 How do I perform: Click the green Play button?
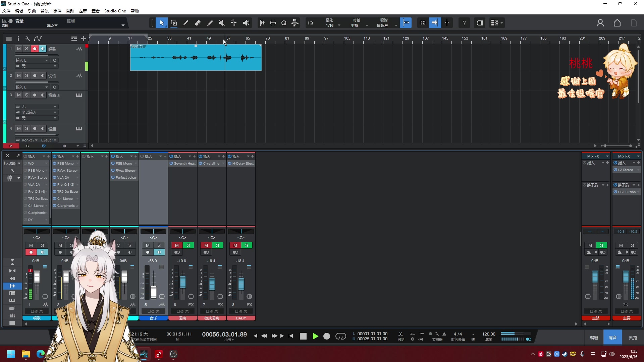(x=315, y=336)
